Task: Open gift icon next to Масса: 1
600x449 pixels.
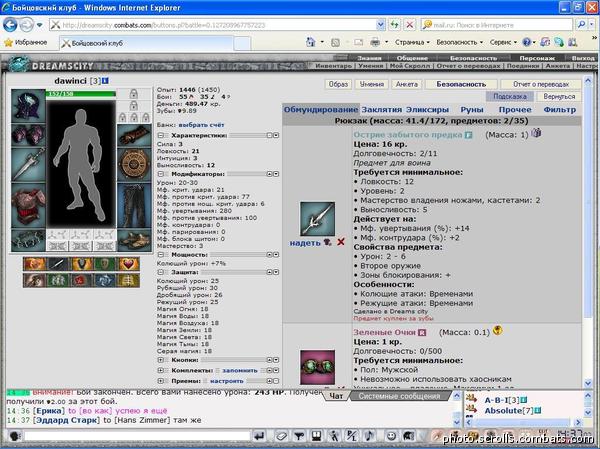Action: pyautogui.click(x=536, y=133)
